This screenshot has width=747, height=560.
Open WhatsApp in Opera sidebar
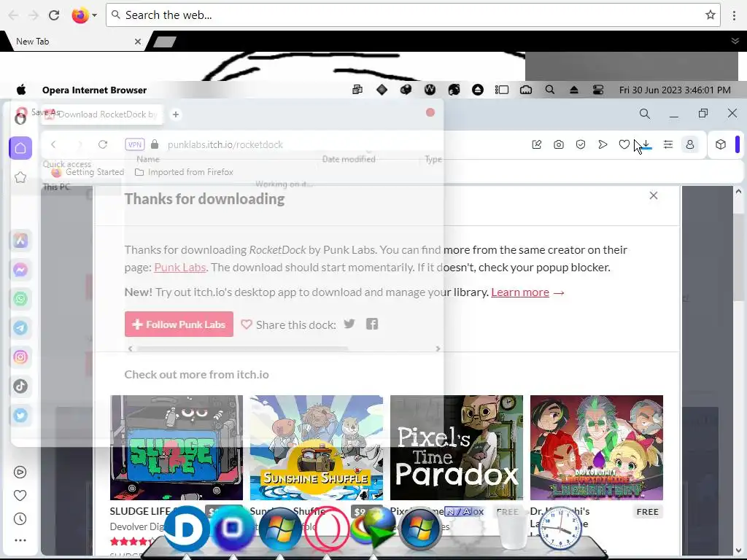[20, 299]
